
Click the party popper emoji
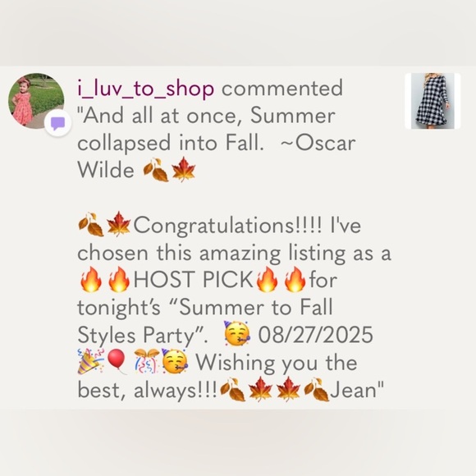(91, 361)
